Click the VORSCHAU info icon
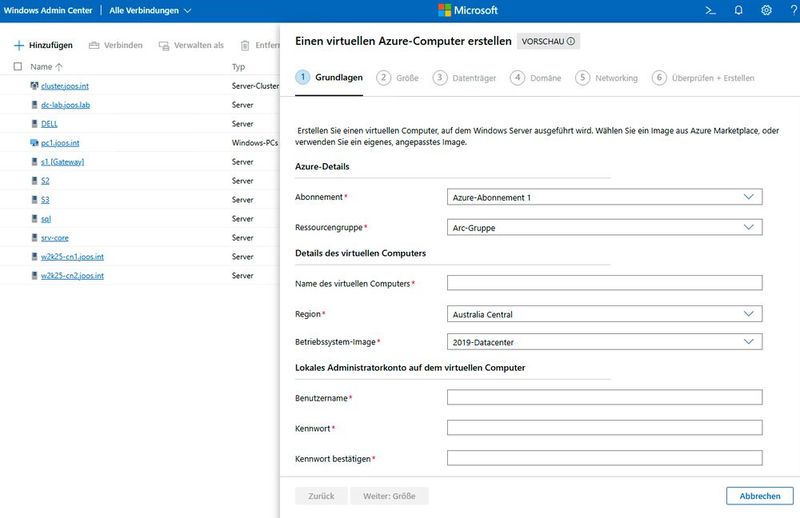800x518 pixels. [x=571, y=41]
